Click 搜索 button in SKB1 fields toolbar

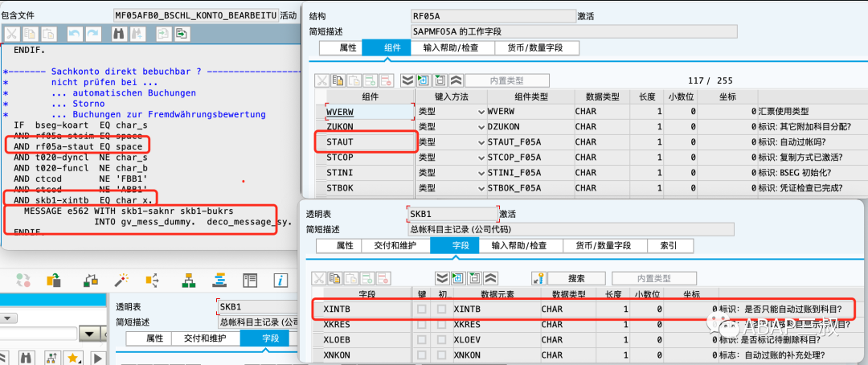click(577, 279)
